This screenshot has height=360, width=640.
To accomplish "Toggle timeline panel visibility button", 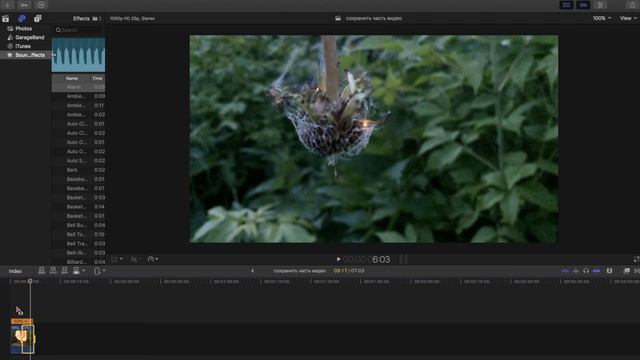I will tap(583, 5).
